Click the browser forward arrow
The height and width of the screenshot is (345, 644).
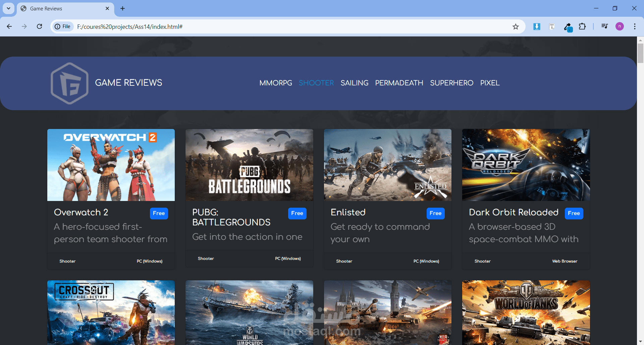[24, 26]
